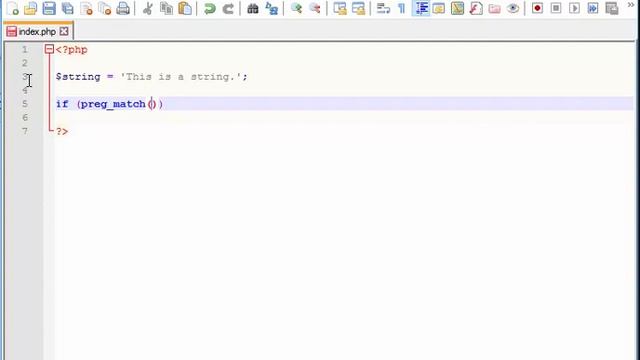
Task: Open Folder as Workspace icon
Action: tap(494, 8)
